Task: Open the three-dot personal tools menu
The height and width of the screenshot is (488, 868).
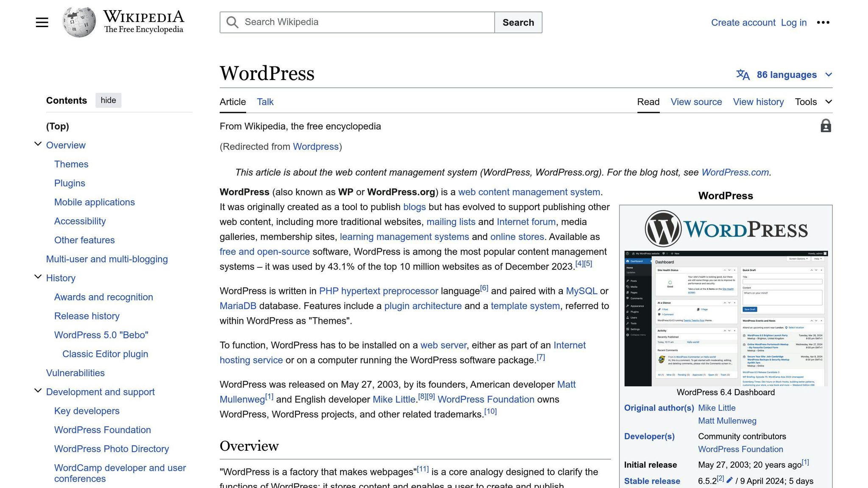Action: pyautogui.click(x=823, y=22)
